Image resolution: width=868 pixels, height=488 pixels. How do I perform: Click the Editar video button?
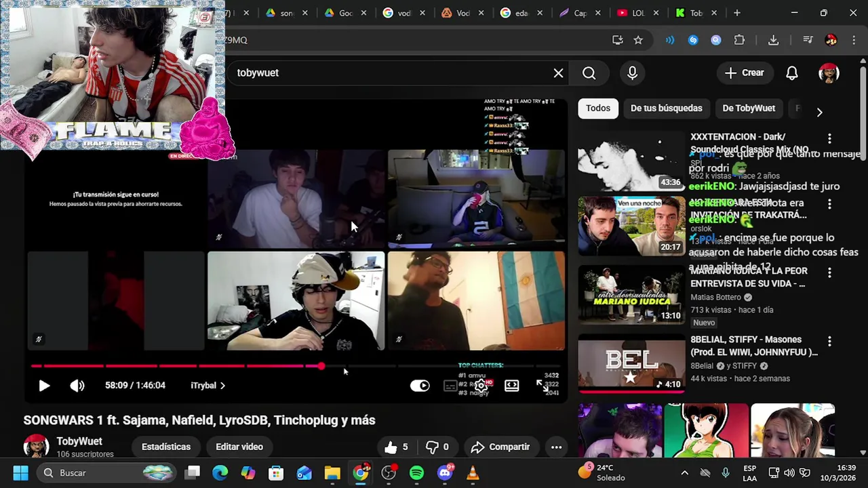239,447
